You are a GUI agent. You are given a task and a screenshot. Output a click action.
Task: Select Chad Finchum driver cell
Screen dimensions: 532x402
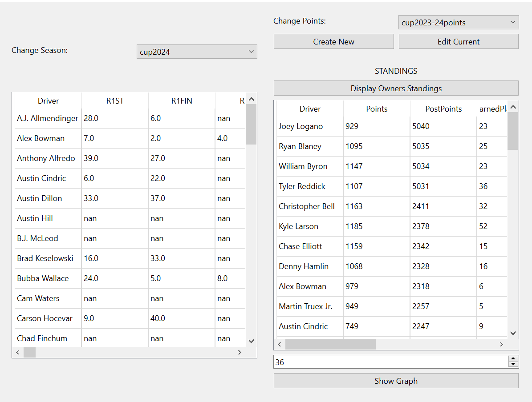pos(48,338)
